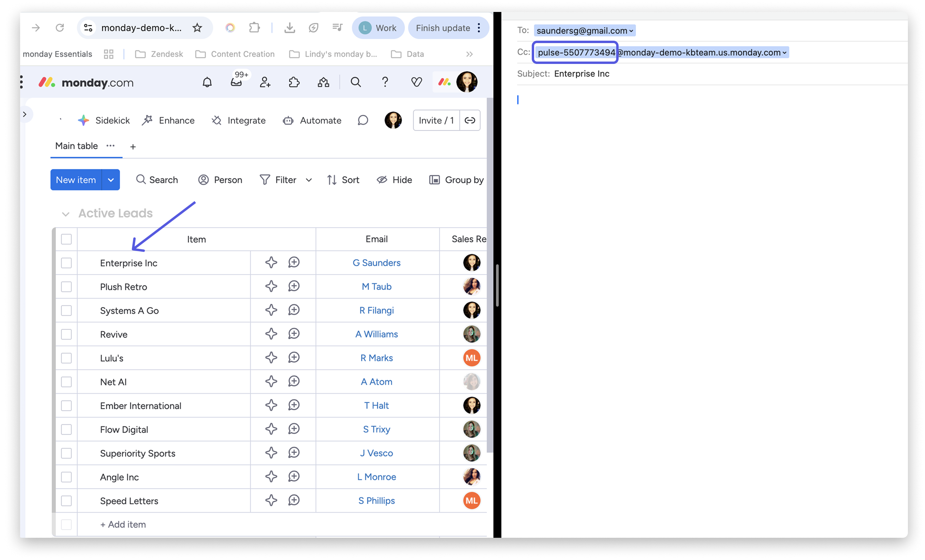Copy the board link icon next to Invite
Screen dimensions: 925x560
(470, 120)
